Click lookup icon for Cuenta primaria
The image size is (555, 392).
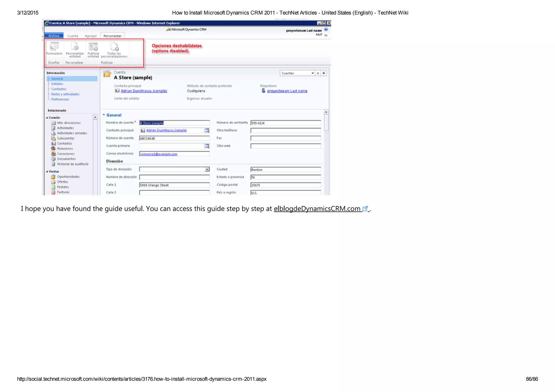(x=207, y=146)
